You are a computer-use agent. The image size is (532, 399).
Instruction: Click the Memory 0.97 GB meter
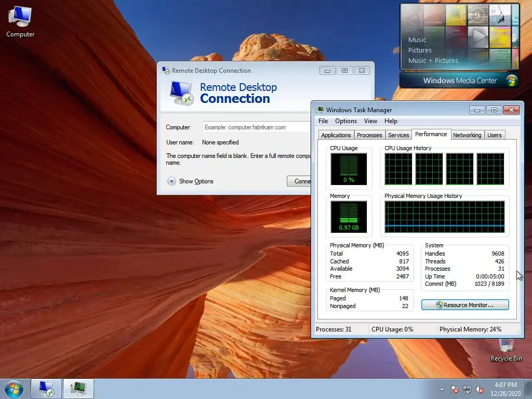tap(349, 217)
